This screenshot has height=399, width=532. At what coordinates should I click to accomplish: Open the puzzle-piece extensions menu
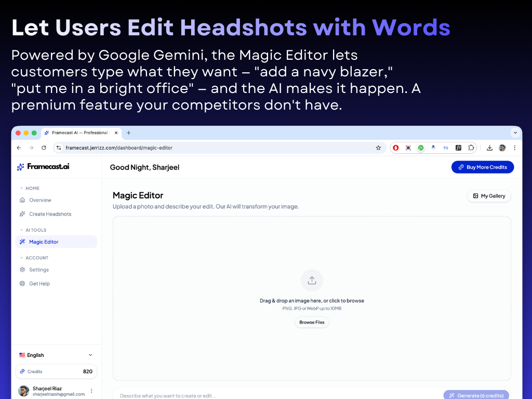coord(471,148)
